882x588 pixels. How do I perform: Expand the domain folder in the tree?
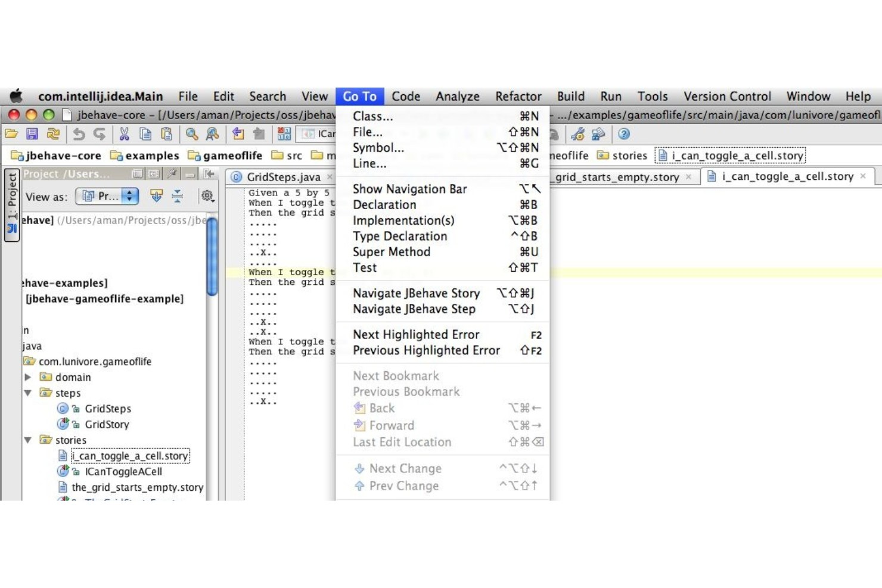coord(27,377)
